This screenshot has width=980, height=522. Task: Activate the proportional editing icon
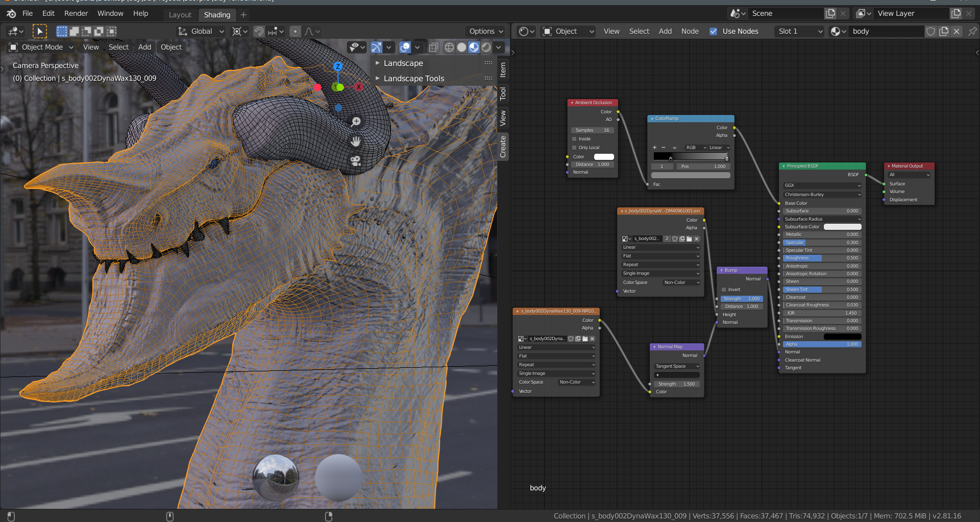[296, 31]
